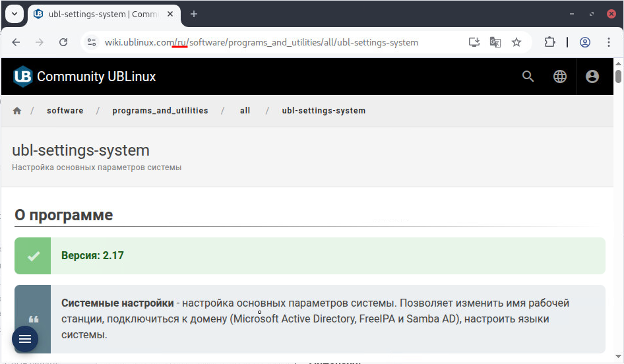Image resolution: width=624 pixels, height=364 pixels.
Task: Go back to the previous page
Action: point(16,42)
